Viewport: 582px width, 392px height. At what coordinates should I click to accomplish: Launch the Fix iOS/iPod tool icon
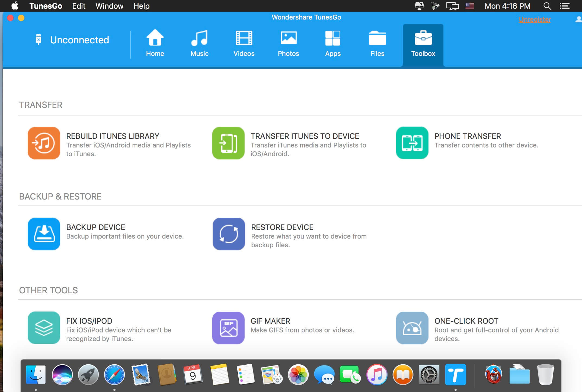[44, 328]
